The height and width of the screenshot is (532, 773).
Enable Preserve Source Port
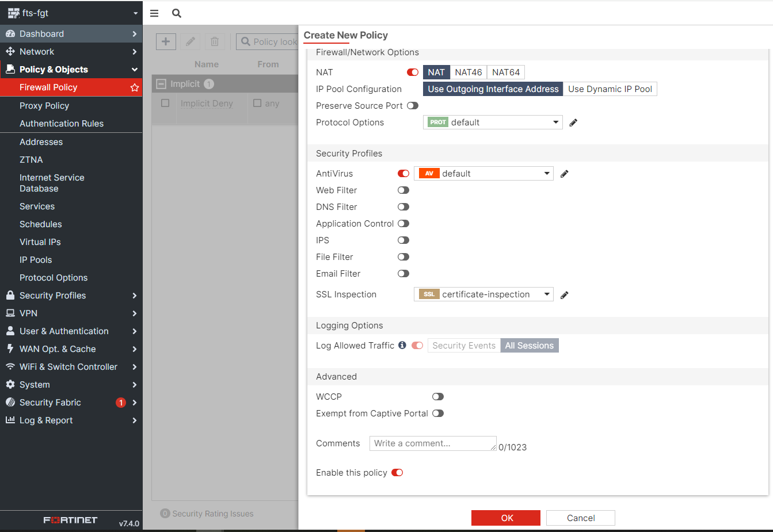pos(413,105)
